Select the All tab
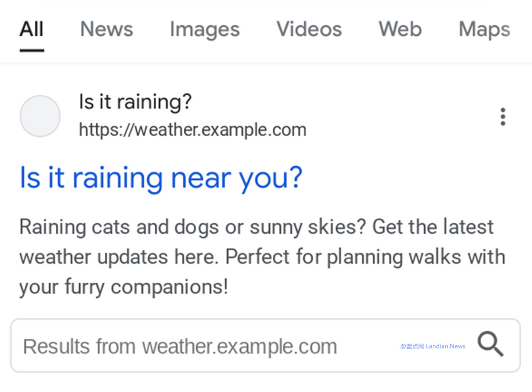Screen dimensions: 532x392 (x=32, y=29)
